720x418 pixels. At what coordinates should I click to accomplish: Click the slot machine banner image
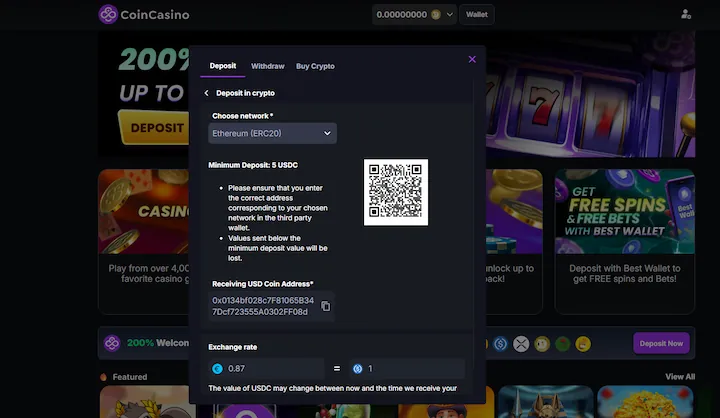point(591,94)
